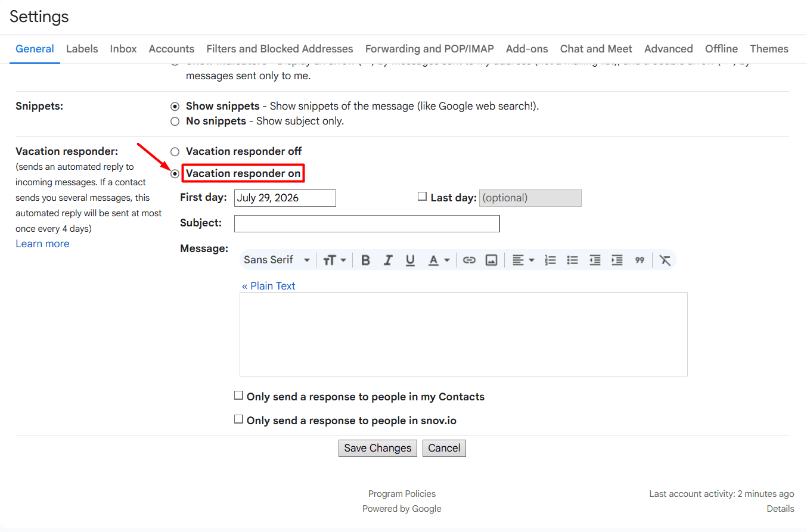Toggle bold formatting in message toolbar
Image resolution: width=807 pixels, height=532 pixels.
[x=366, y=260]
